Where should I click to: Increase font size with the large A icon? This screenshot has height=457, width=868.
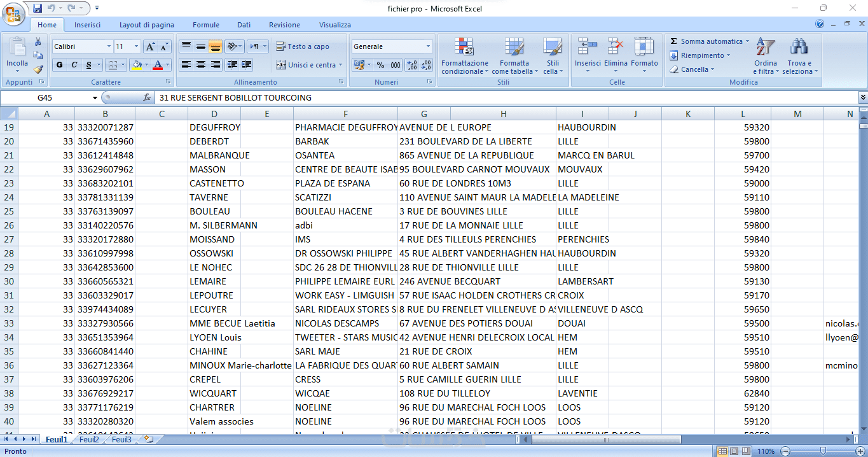coord(149,46)
